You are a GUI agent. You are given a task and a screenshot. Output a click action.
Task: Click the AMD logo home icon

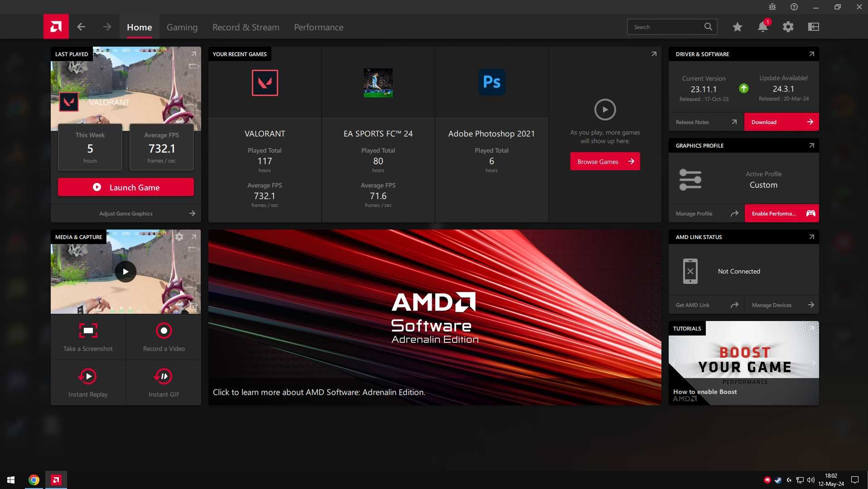56,27
